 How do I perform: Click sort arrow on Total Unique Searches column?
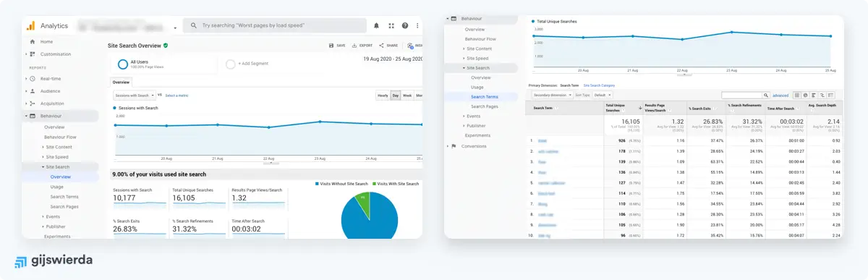pyautogui.click(x=641, y=107)
